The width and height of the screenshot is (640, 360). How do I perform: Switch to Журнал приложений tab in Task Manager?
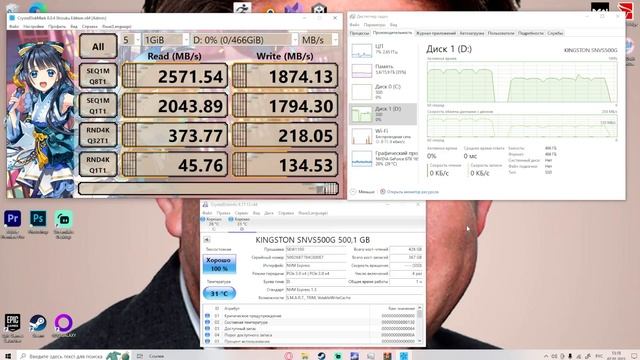tap(436, 33)
